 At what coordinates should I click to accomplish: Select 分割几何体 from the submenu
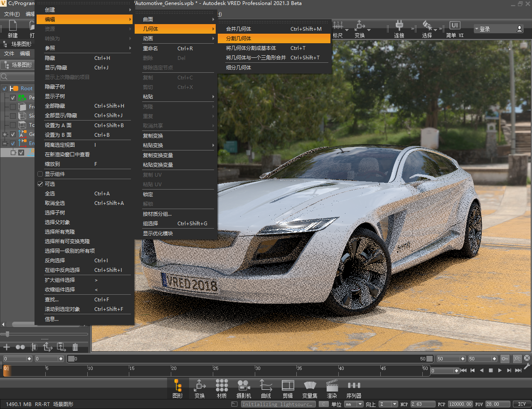tap(239, 39)
